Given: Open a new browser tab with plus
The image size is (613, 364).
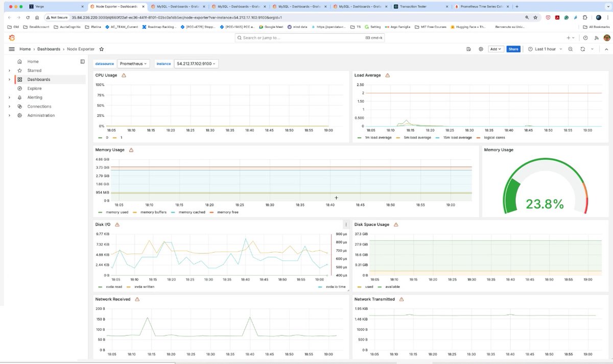Looking at the screenshot, I should click(517, 7).
